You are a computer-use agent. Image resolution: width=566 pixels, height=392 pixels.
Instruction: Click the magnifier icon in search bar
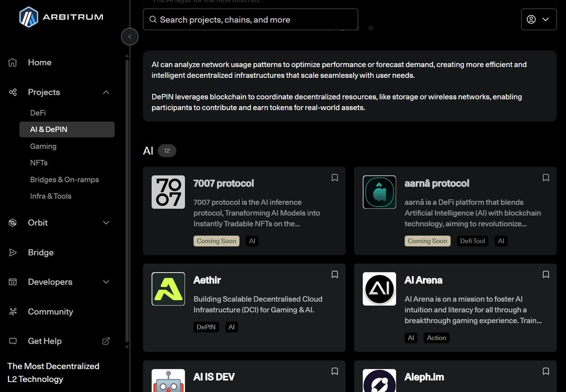153,20
